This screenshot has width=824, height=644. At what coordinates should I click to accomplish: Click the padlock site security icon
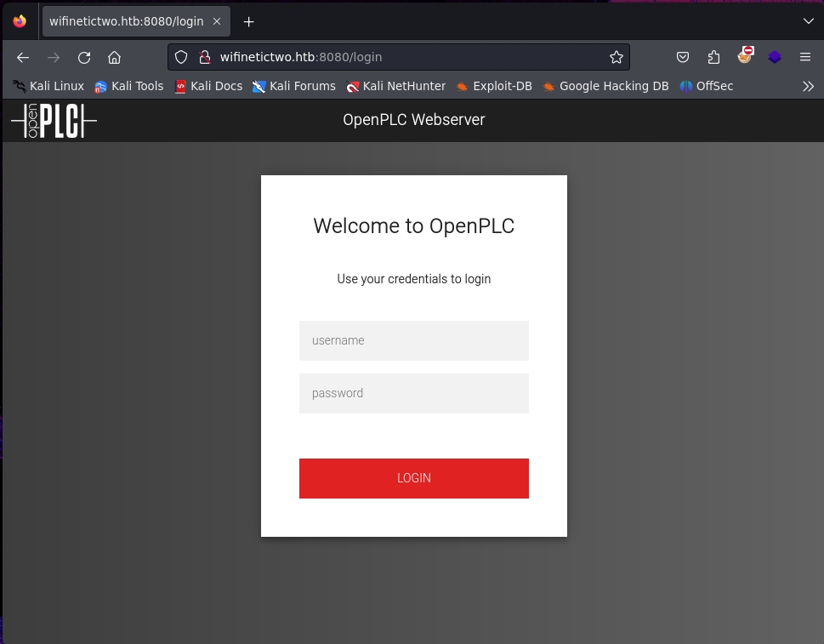pos(204,58)
